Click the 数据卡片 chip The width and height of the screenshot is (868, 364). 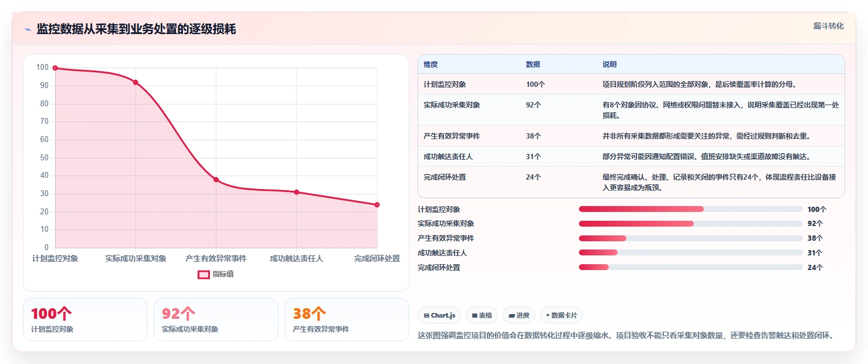pos(561,315)
